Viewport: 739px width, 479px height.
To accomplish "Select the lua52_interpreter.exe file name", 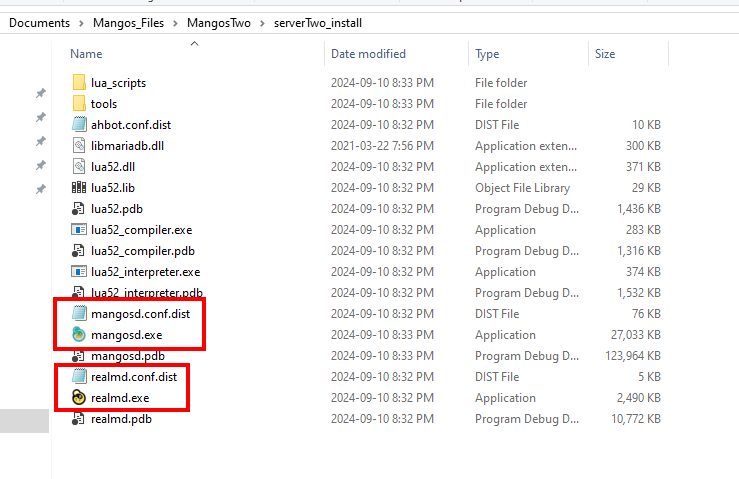I will click(x=146, y=272).
